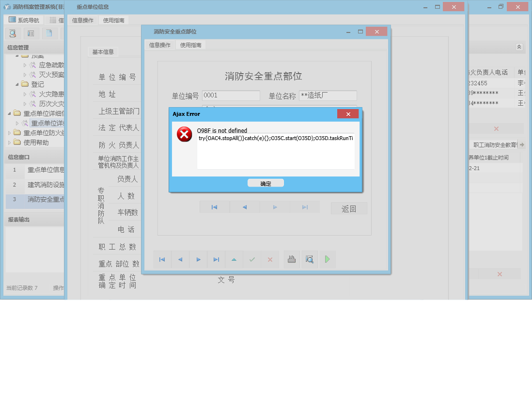Jump to first record with the navigation icon
Image resolution: width=532 pixels, height=396 pixels.
pos(162,259)
